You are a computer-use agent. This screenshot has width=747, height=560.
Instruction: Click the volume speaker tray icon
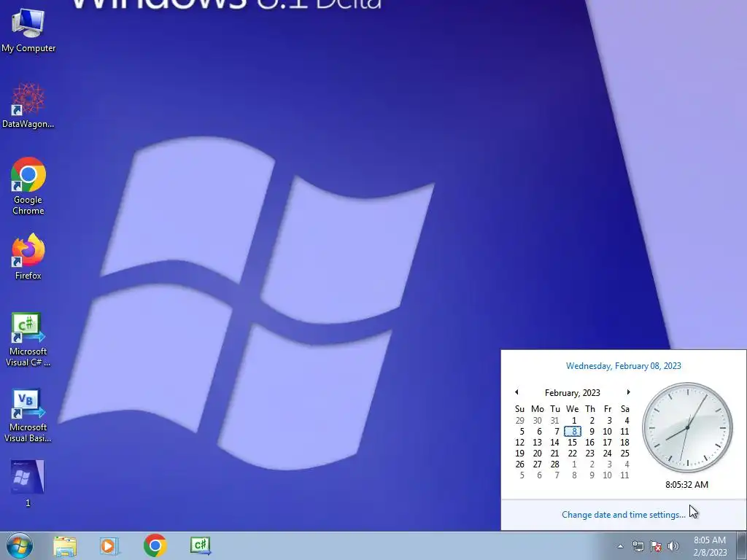(673, 546)
